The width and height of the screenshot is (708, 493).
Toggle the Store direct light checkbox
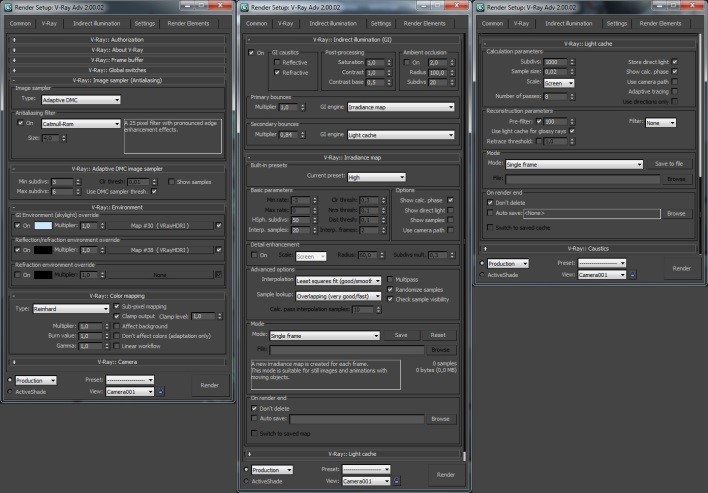pyautogui.click(x=674, y=61)
